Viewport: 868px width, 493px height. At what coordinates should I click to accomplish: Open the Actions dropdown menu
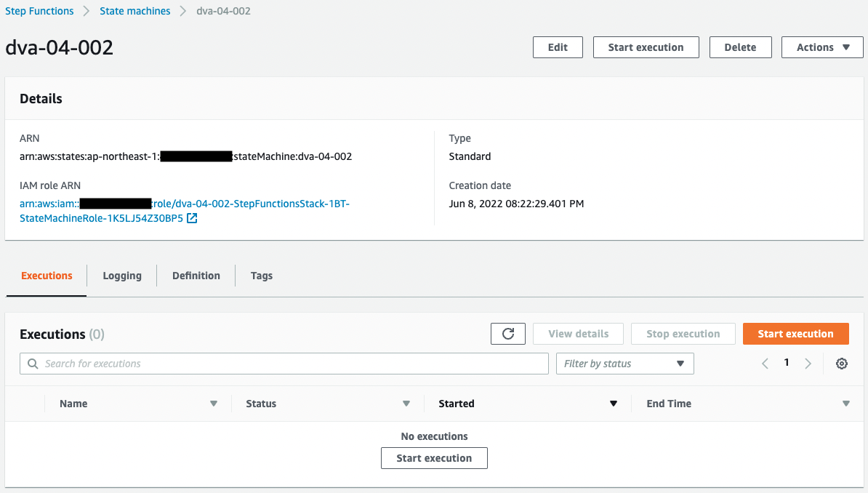click(x=822, y=47)
